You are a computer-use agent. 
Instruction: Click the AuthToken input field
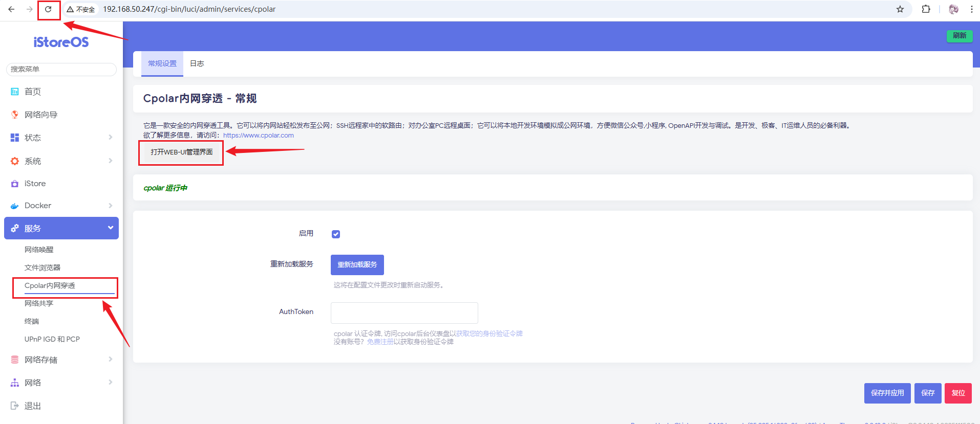click(404, 313)
